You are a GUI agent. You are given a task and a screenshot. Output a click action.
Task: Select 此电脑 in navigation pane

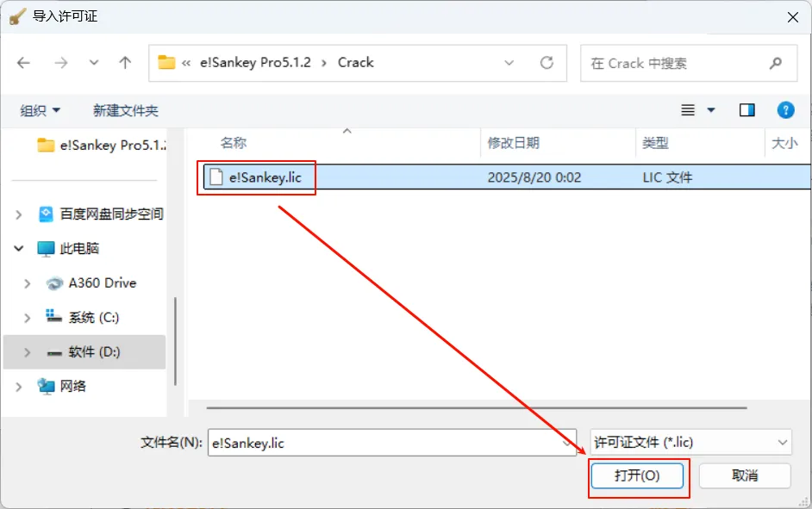(x=68, y=248)
